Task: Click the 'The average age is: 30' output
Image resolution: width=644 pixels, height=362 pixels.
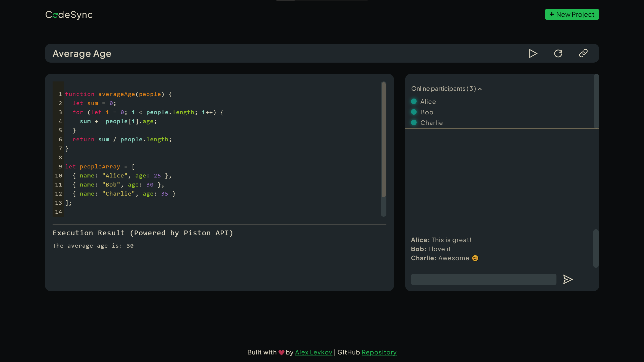Action: (93, 246)
